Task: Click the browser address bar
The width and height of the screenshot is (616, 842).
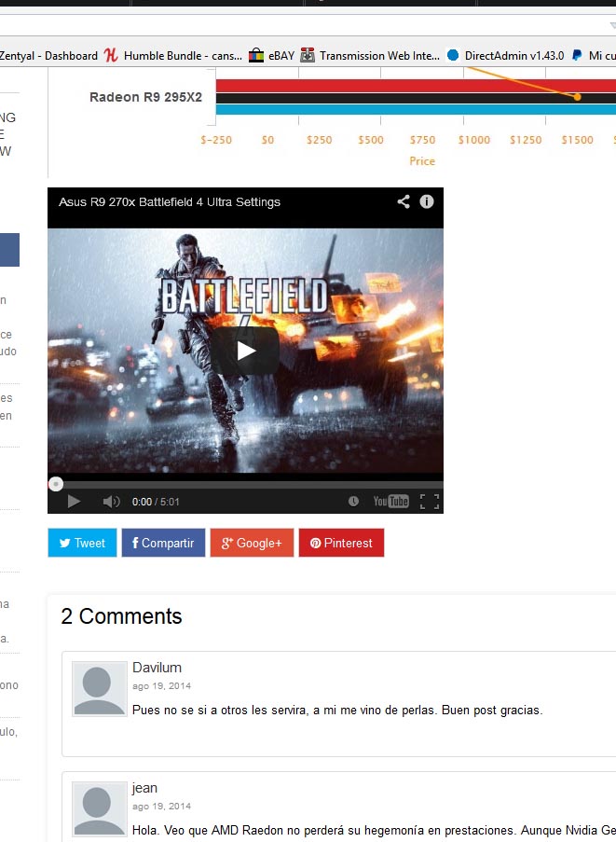Action: 308,25
